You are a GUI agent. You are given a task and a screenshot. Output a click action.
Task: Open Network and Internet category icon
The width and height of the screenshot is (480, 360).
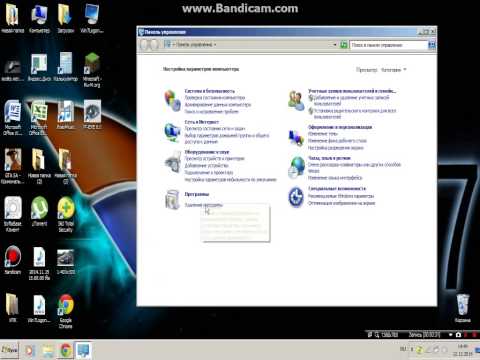[x=172, y=132]
